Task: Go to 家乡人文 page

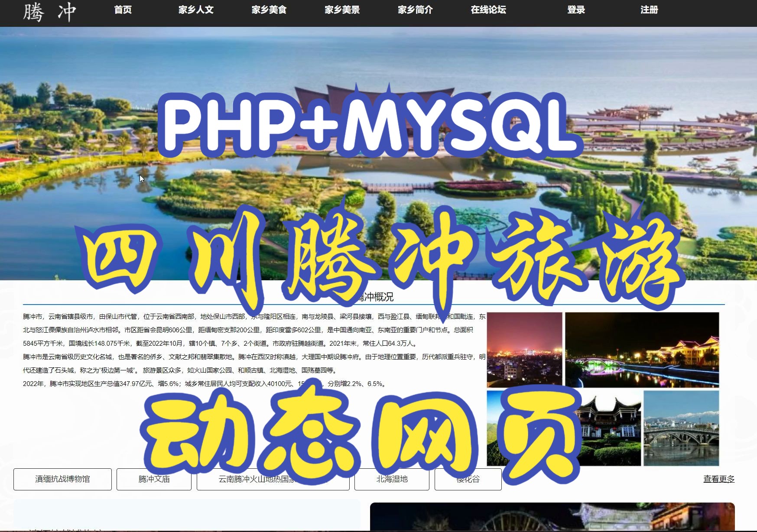Action: tap(196, 10)
